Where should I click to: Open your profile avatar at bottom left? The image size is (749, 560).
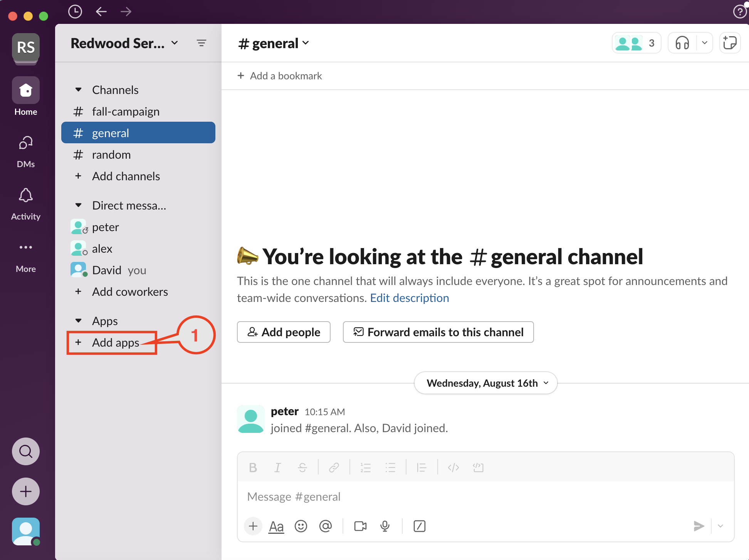[x=26, y=531]
